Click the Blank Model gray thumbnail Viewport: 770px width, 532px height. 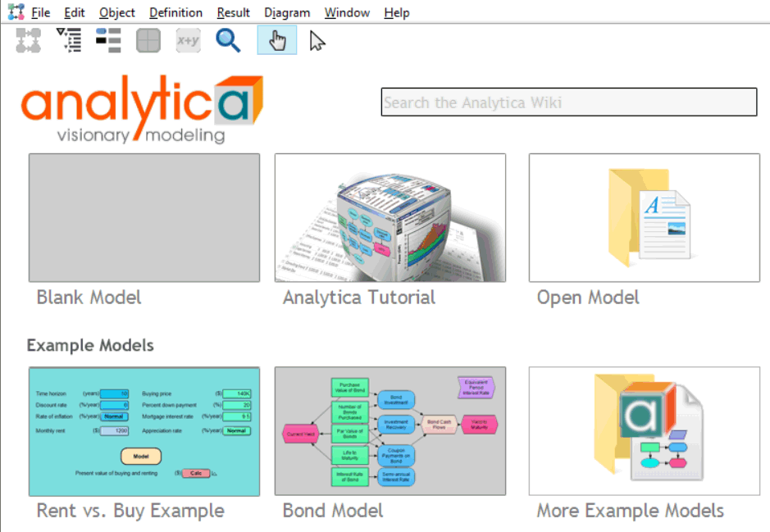click(144, 218)
